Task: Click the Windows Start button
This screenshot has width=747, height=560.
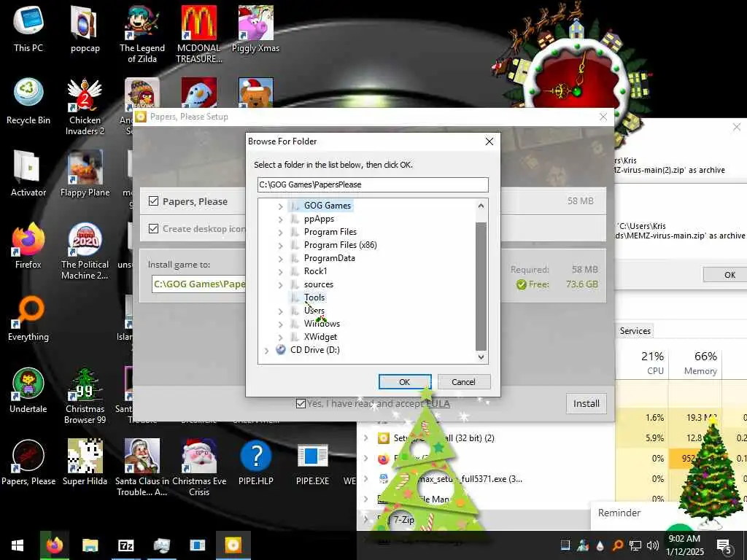Action: click(18, 545)
